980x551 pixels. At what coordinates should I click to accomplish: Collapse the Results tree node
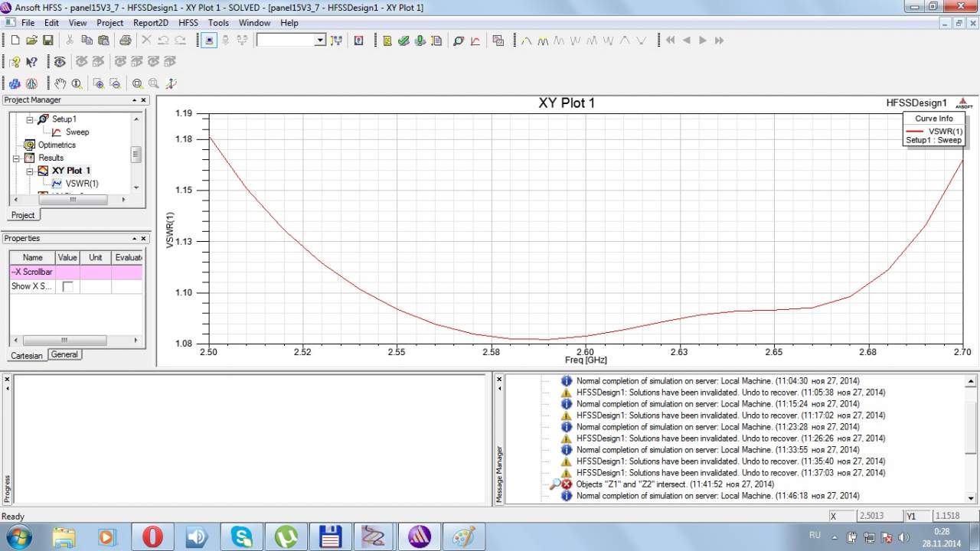point(16,158)
